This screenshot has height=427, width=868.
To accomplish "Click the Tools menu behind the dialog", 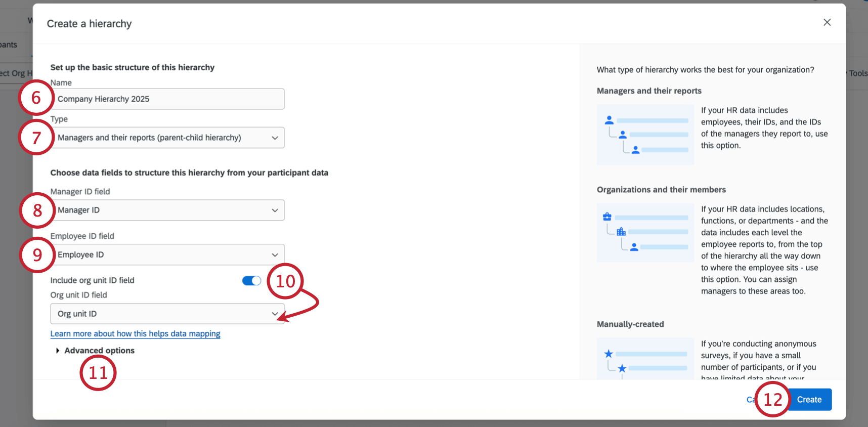I will click(x=858, y=73).
